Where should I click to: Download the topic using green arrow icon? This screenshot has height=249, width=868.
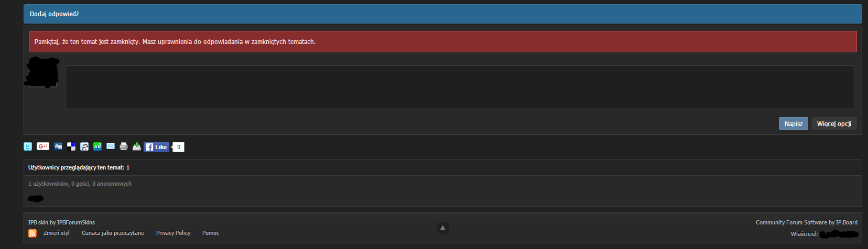pos(137,146)
